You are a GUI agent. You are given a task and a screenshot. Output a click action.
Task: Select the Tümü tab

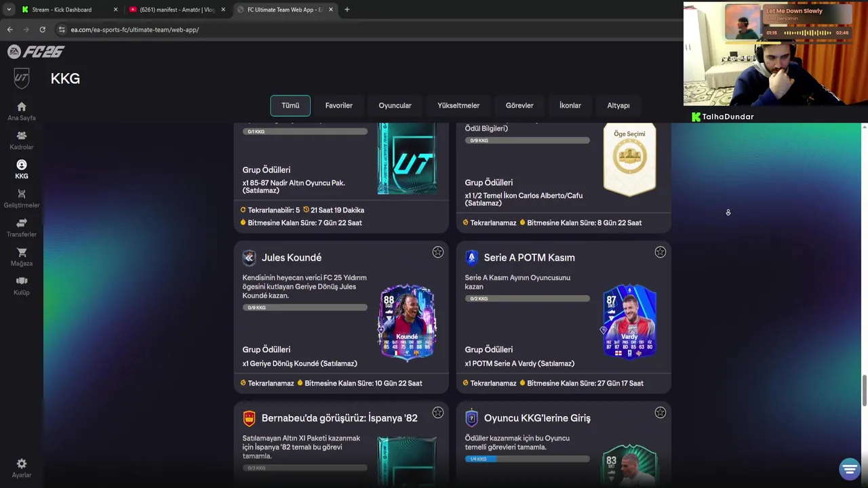(290, 106)
